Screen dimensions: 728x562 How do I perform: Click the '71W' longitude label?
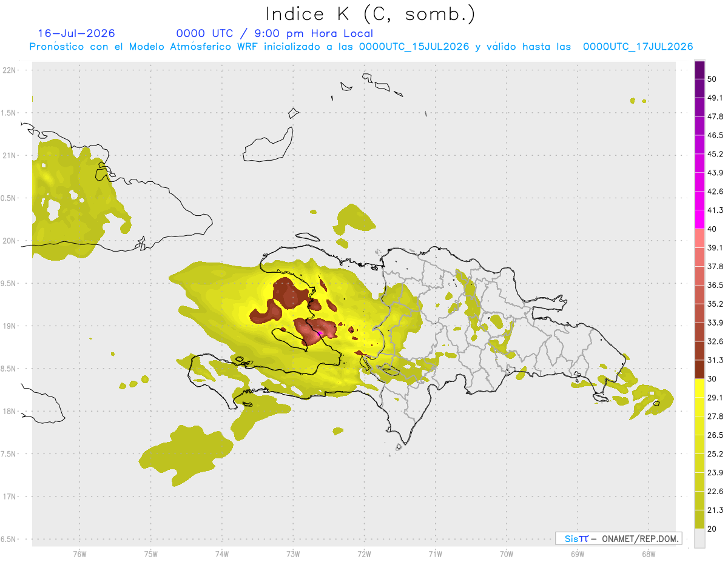[435, 554]
